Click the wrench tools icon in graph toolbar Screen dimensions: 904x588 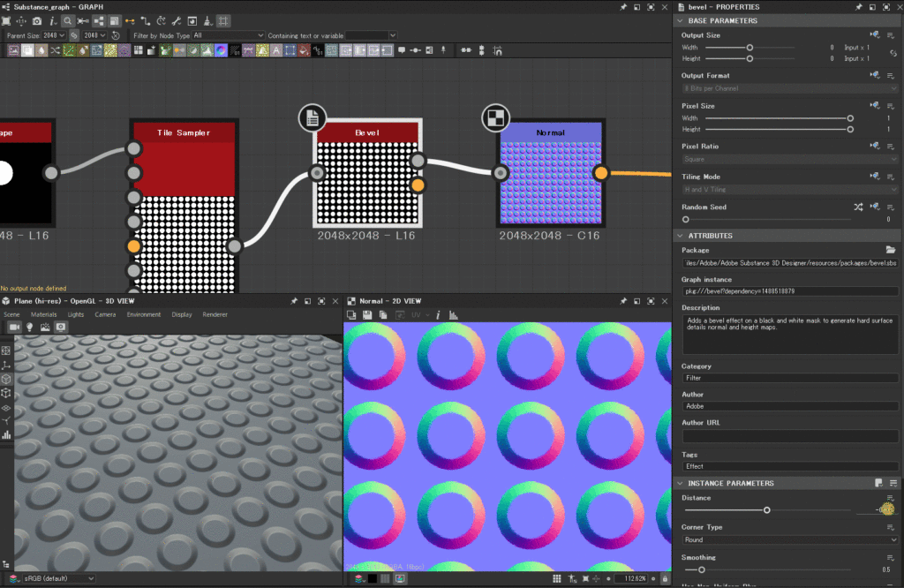click(x=177, y=21)
